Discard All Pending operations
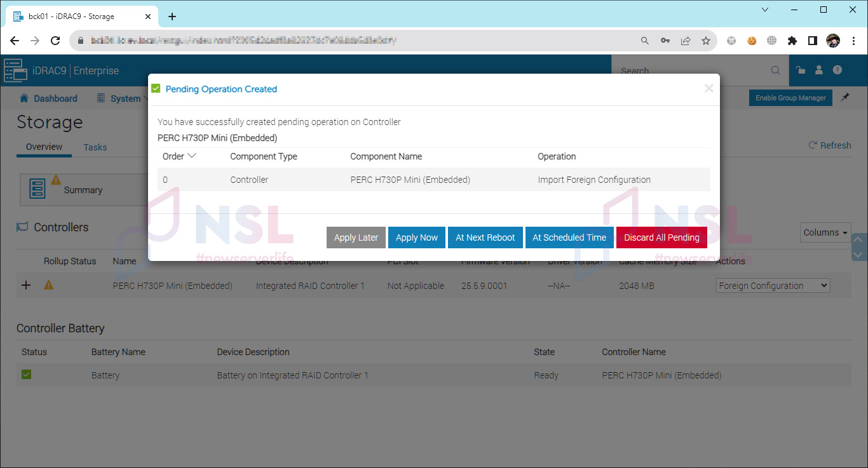The width and height of the screenshot is (868, 468). (x=661, y=237)
